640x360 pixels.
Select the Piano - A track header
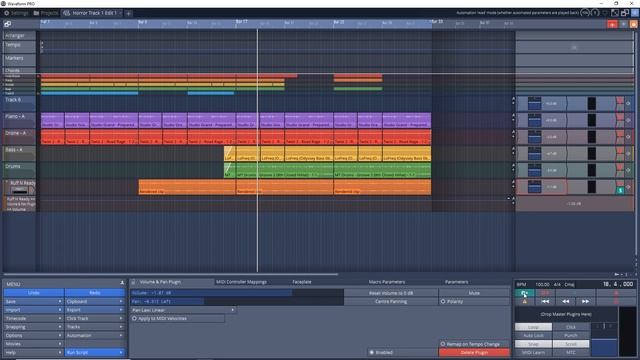coord(19,120)
